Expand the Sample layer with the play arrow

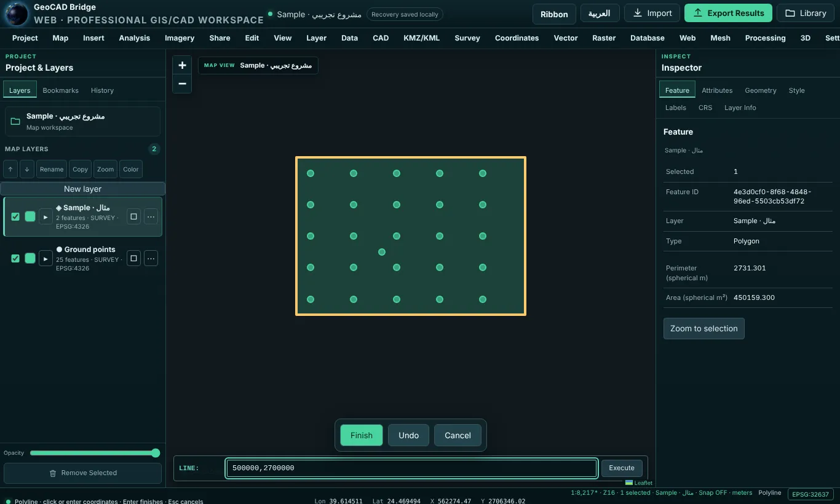[x=46, y=216]
